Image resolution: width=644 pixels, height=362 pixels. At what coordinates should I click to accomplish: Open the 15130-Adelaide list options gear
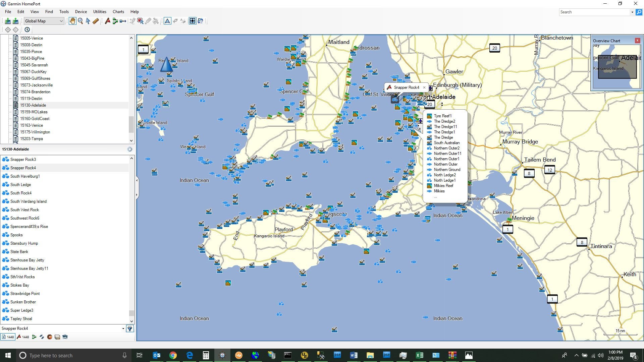tap(130, 149)
